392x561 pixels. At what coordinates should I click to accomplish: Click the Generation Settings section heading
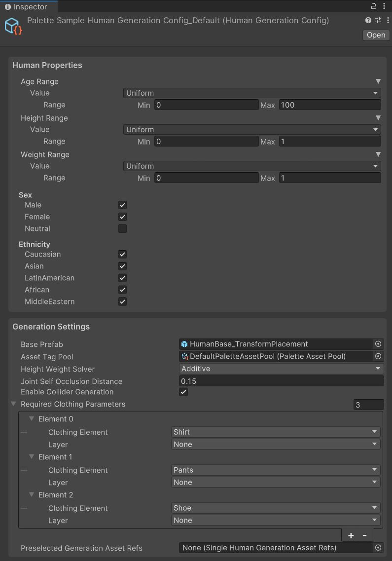51,327
